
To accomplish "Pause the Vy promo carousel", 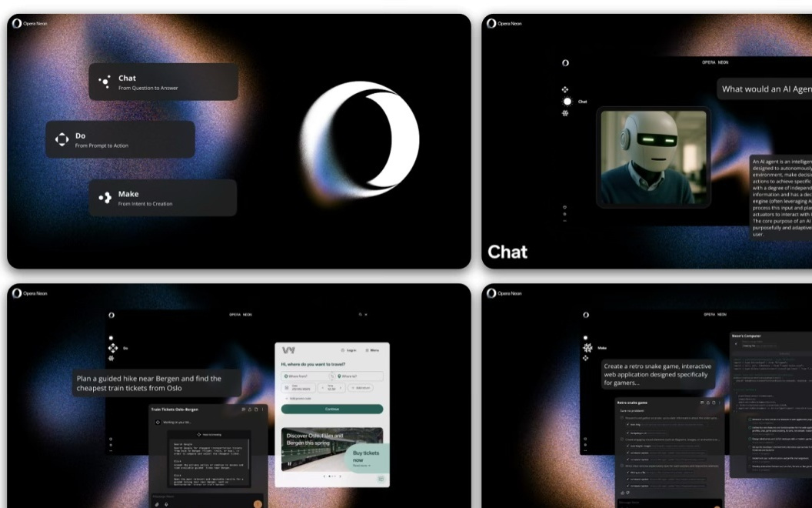I will (x=290, y=464).
